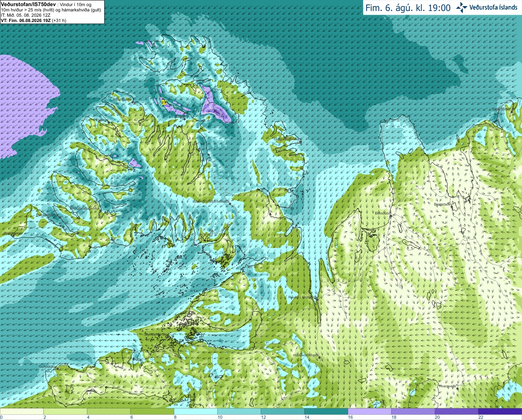Screen dimensions: 522x420
Task: Click the Patreksfjörður station label
Action: (x=47, y=214)
